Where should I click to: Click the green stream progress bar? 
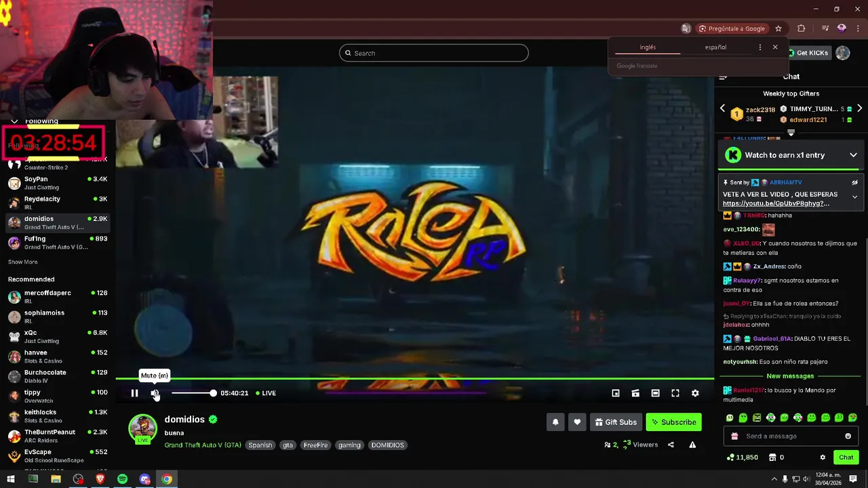click(415, 379)
